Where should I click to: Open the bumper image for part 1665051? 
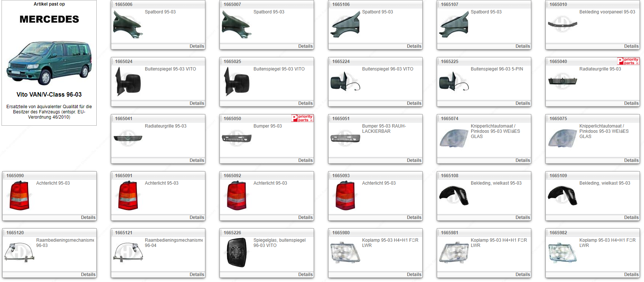[x=345, y=138]
